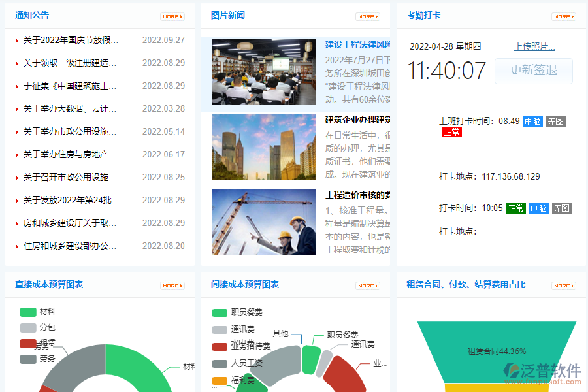Click the 更新签退 button
The width and height of the screenshot is (588, 392).
(x=534, y=71)
